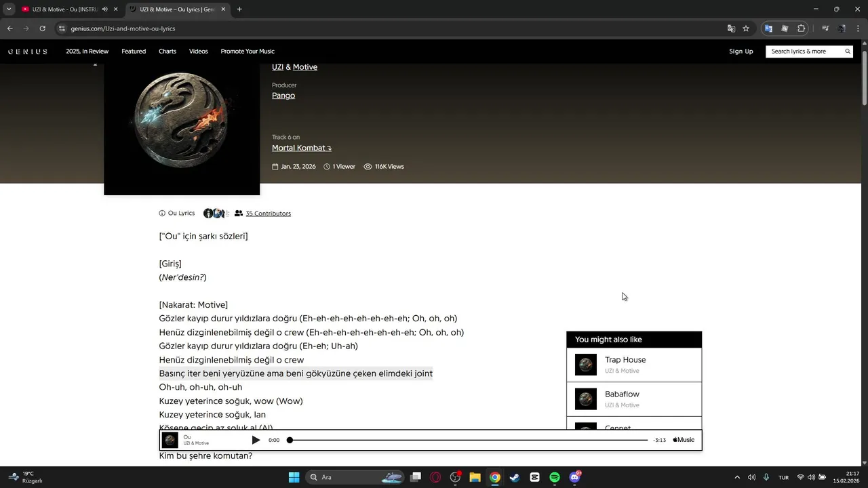868x488 pixels.
Task: Open the tab search dropdown arrow
Action: (9, 9)
